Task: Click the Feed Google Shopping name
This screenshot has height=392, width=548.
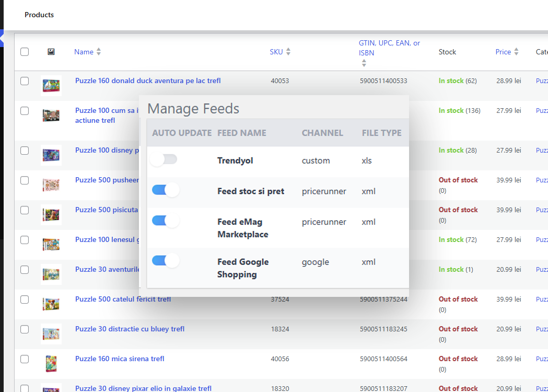Action: pyautogui.click(x=243, y=268)
